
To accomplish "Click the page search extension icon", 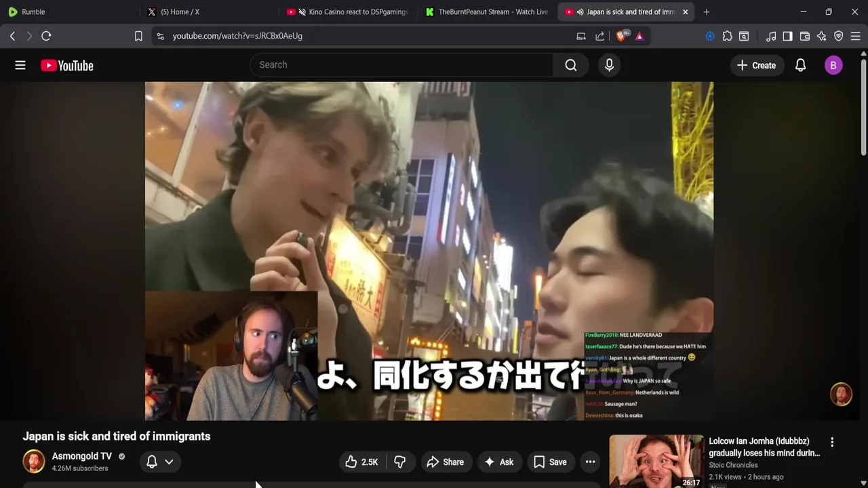I will tap(744, 36).
